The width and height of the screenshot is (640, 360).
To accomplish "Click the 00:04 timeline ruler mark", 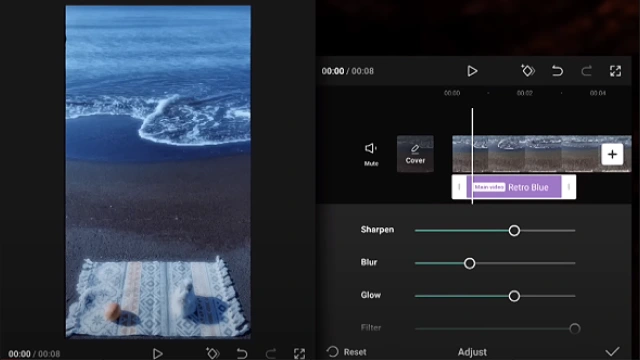I will tap(598, 93).
